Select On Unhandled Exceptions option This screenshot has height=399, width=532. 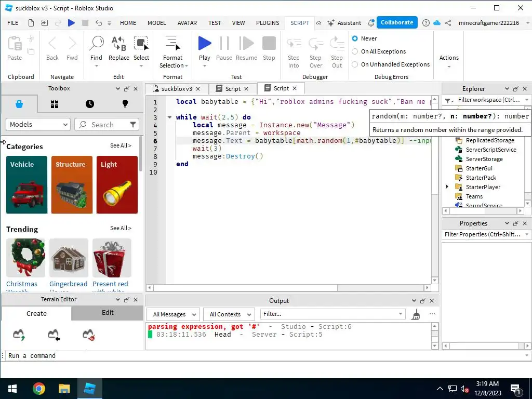pyautogui.click(x=355, y=64)
